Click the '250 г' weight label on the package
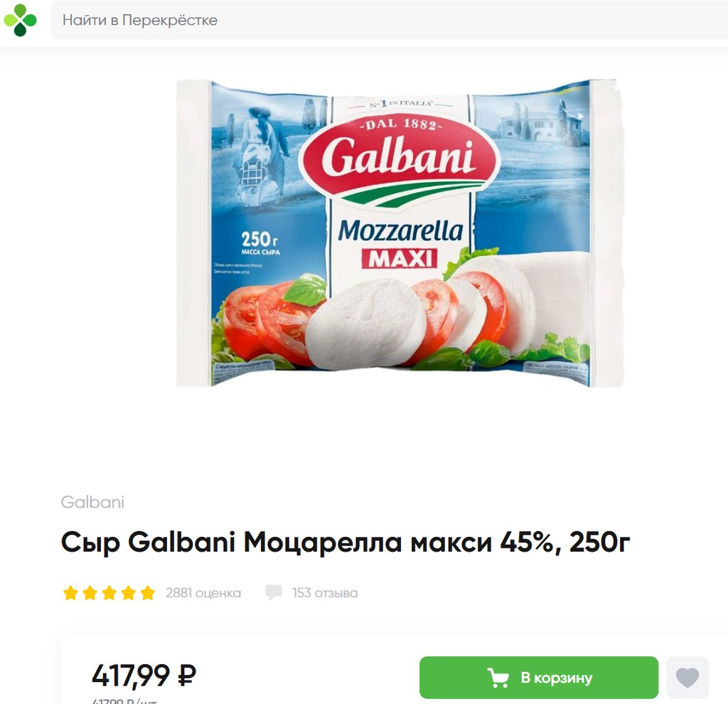Image resolution: width=728 pixels, height=704 pixels. click(260, 240)
